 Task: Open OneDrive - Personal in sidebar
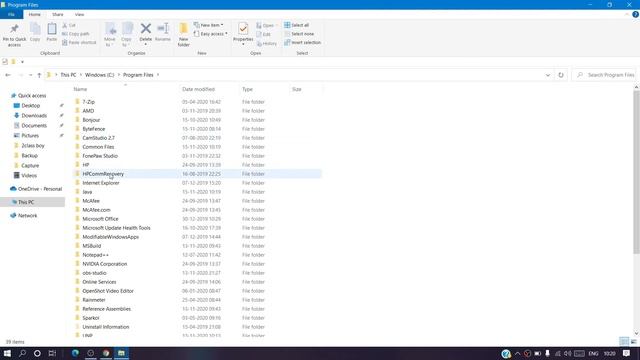pyautogui.click(x=40, y=189)
